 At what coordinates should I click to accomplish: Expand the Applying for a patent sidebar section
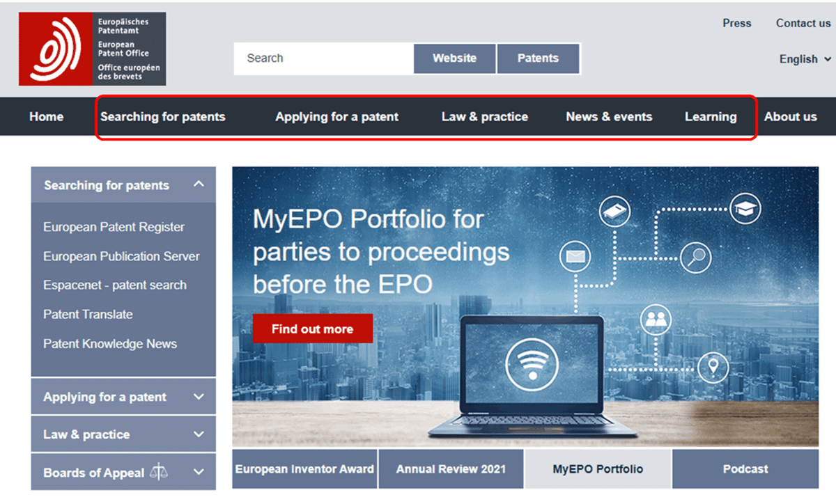coord(123,397)
